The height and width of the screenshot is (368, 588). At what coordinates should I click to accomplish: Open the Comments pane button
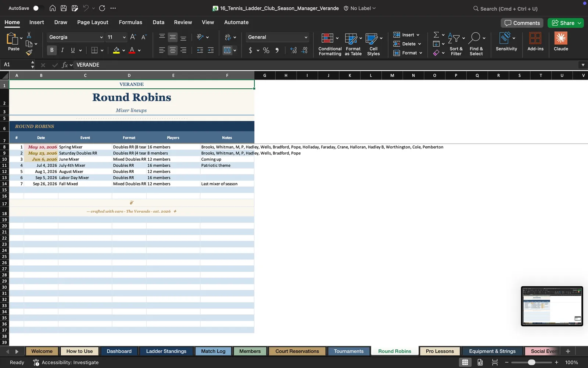pyautogui.click(x=522, y=23)
